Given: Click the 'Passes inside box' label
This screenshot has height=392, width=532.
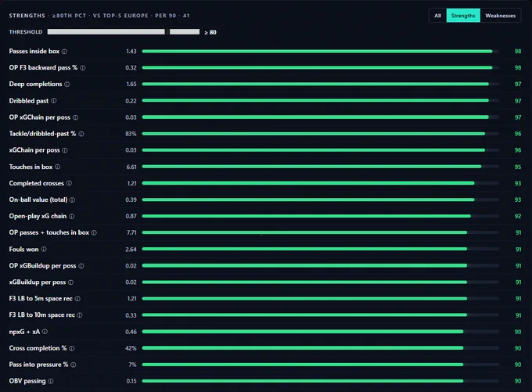Looking at the screenshot, I should [x=34, y=51].
